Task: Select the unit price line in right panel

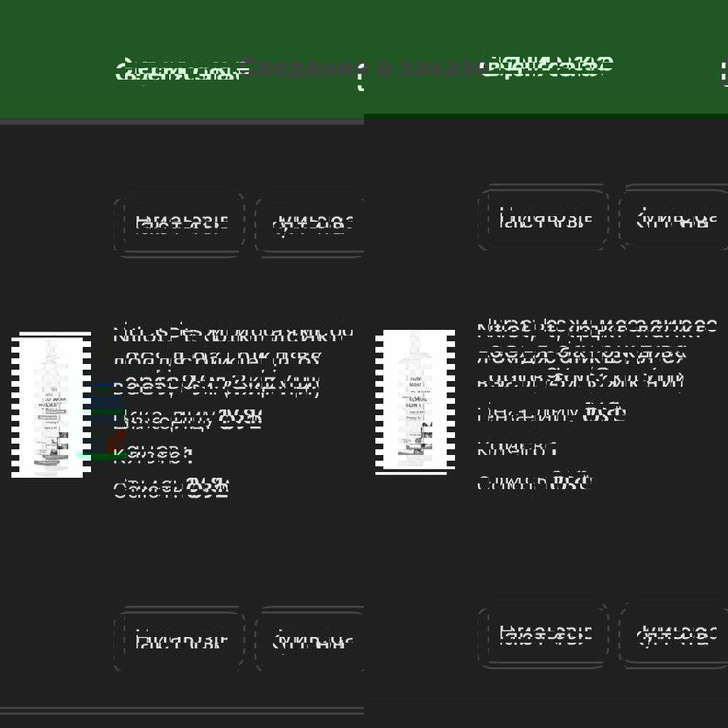Action: click(552, 414)
